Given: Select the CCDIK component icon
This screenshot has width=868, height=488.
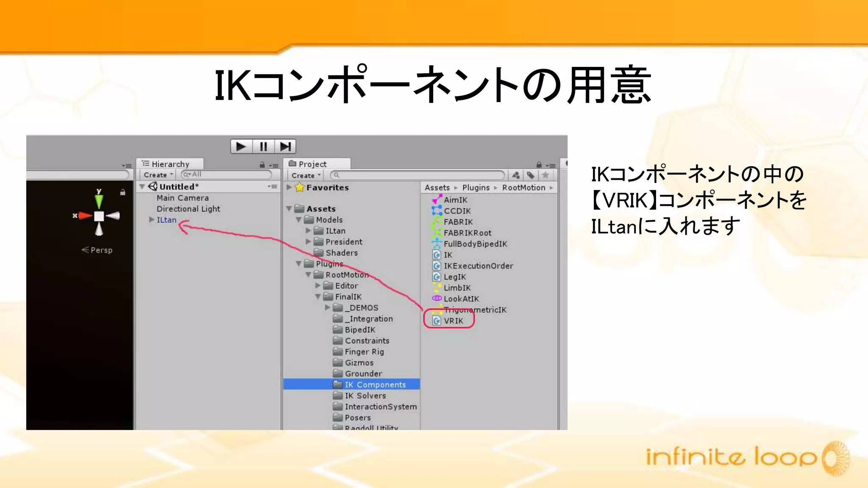Looking at the screenshot, I should (x=437, y=211).
